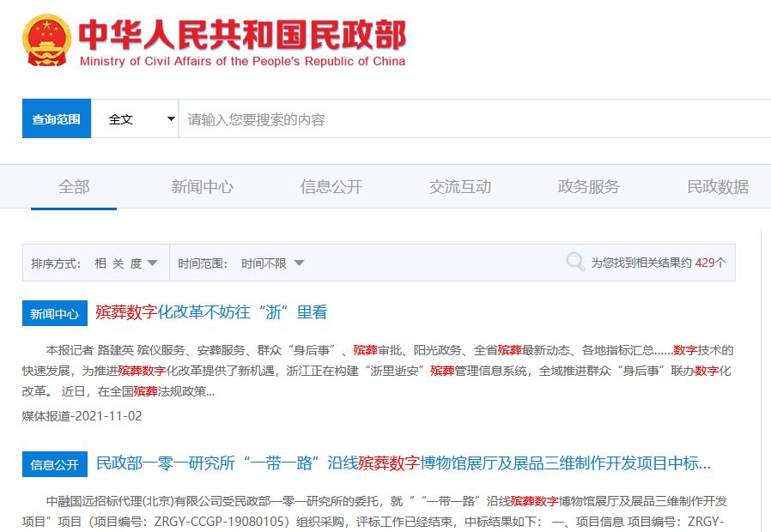Switch to the 新闻中心 tab
This screenshot has width=771, height=532.
click(202, 187)
